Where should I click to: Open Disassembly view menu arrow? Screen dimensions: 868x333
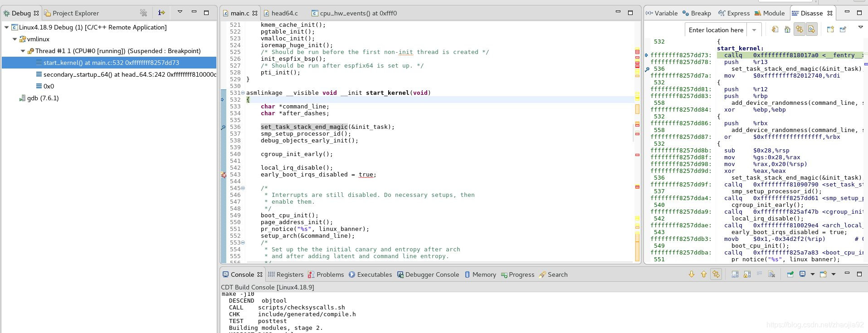(860, 28)
